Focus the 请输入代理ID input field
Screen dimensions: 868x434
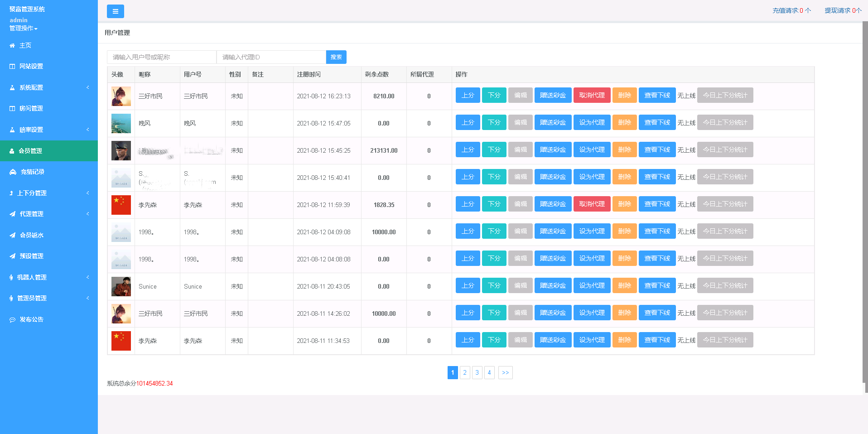(x=271, y=57)
